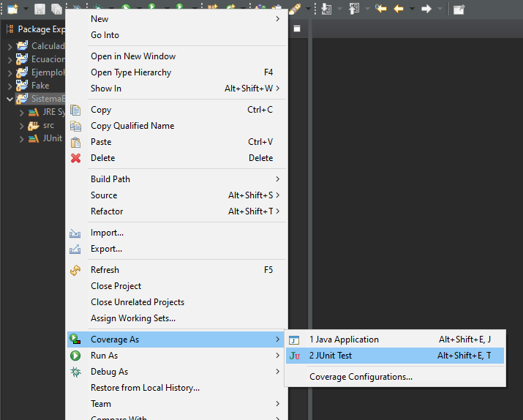Select Refresh in the context menu

(105, 270)
